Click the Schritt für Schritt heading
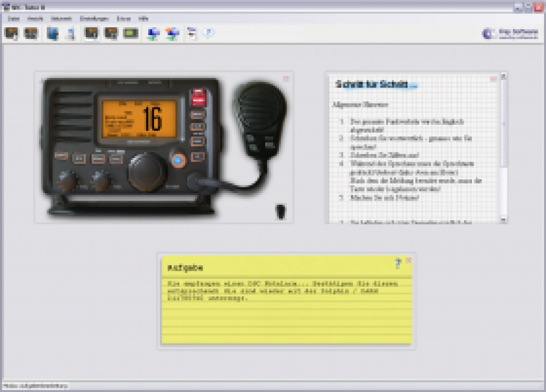The image size is (546, 392). tap(376, 84)
